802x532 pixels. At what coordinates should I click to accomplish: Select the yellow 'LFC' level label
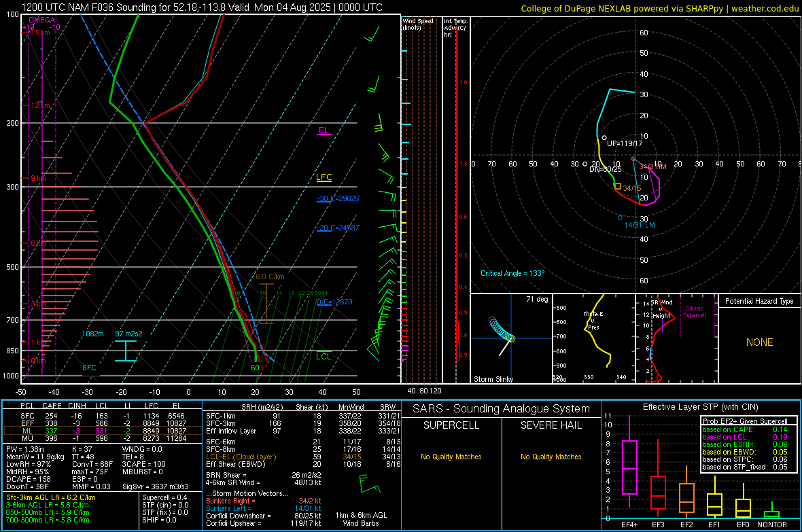click(324, 177)
